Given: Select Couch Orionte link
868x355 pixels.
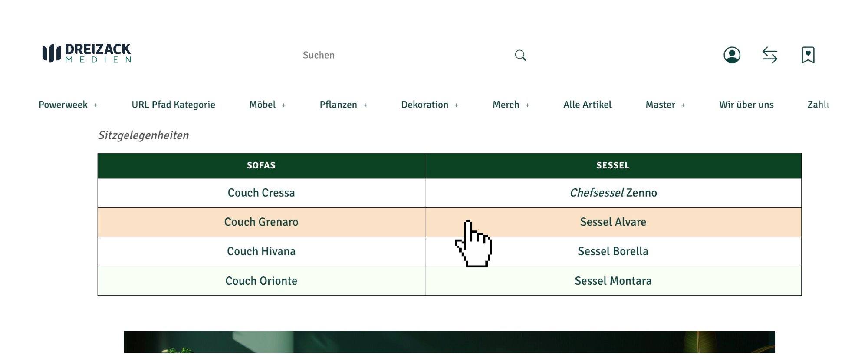Looking at the screenshot, I should pyautogui.click(x=261, y=281).
